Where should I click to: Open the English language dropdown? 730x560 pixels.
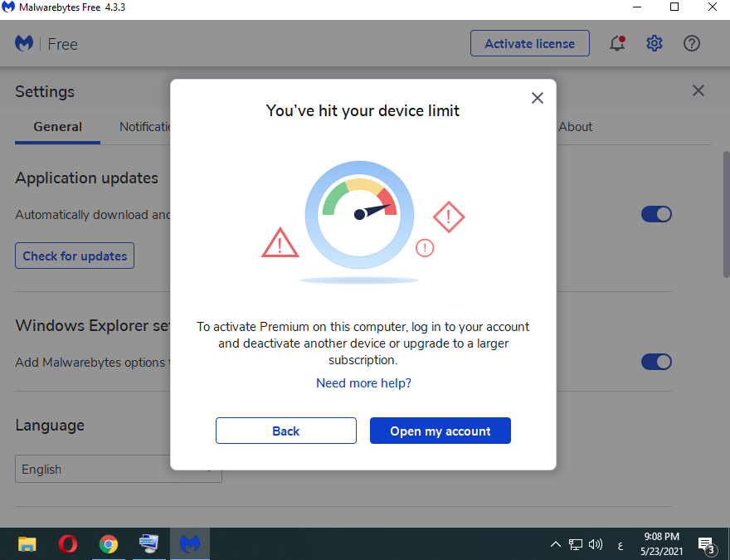point(119,469)
